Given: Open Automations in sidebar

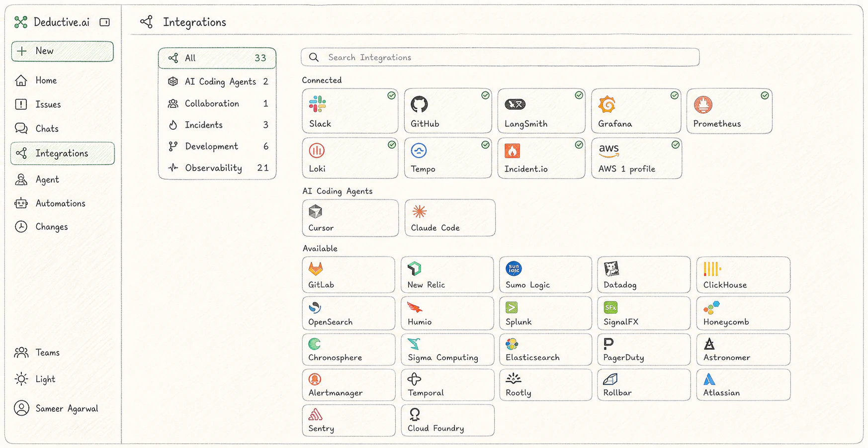Looking at the screenshot, I should (62, 203).
